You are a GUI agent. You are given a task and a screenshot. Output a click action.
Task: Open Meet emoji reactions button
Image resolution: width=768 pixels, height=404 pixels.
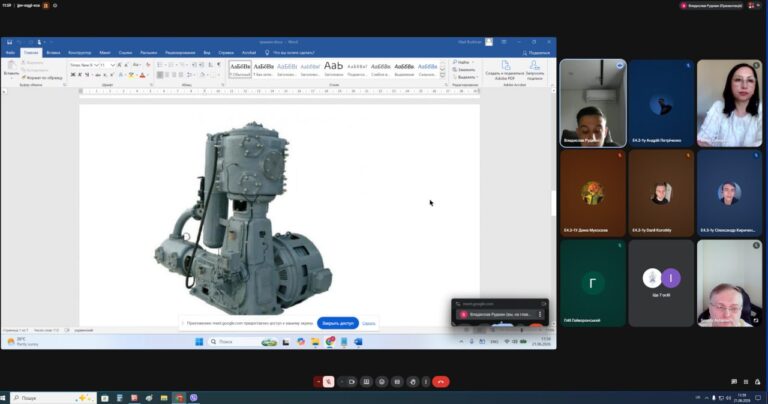tap(382, 381)
